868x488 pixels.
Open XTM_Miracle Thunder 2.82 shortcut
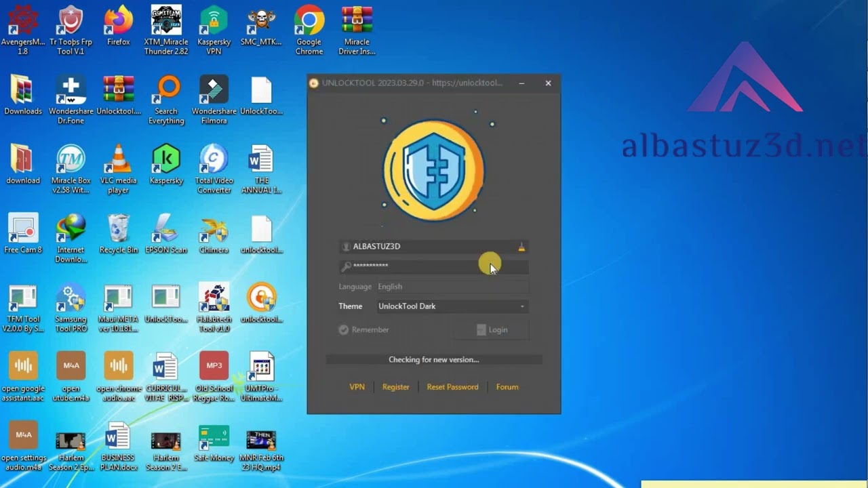click(x=166, y=30)
